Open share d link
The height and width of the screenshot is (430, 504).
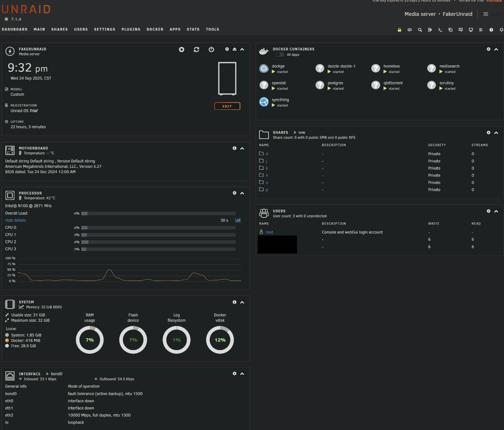[x=267, y=154]
